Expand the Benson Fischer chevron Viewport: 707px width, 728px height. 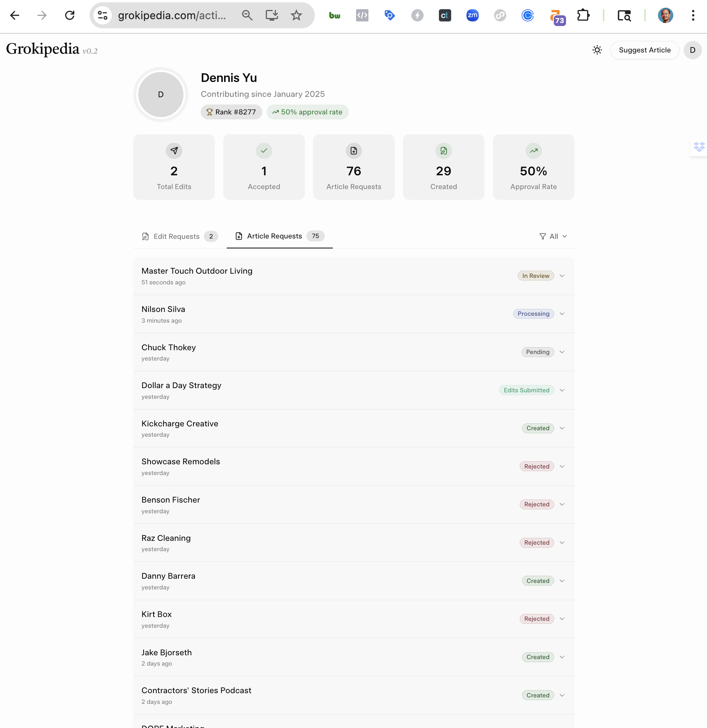coord(562,504)
